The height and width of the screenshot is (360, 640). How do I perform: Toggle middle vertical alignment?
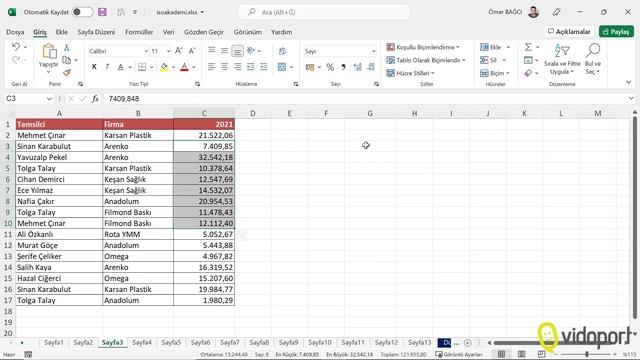pyautogui.click(x=224, y=51)
